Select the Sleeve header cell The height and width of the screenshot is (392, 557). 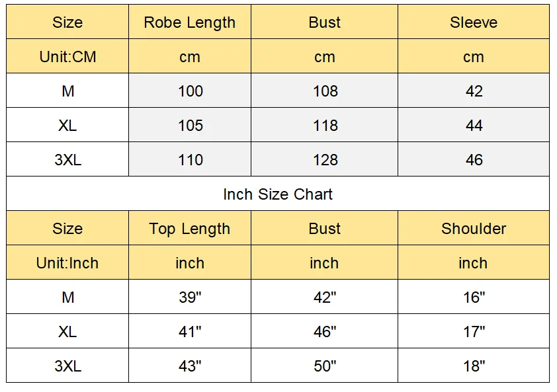(x=474, y=22)
